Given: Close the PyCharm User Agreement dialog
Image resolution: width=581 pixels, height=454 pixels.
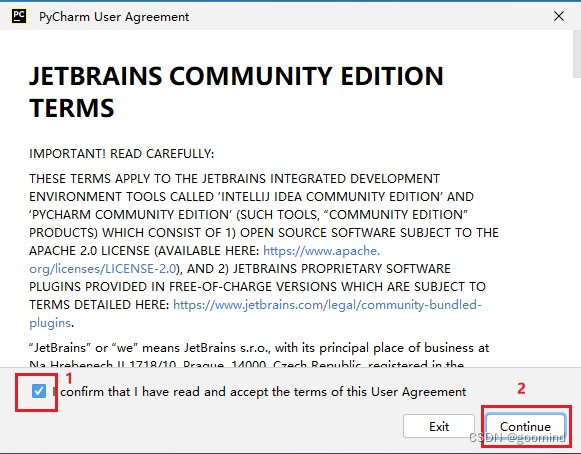Looking at the screenshot, I should 559,16.
